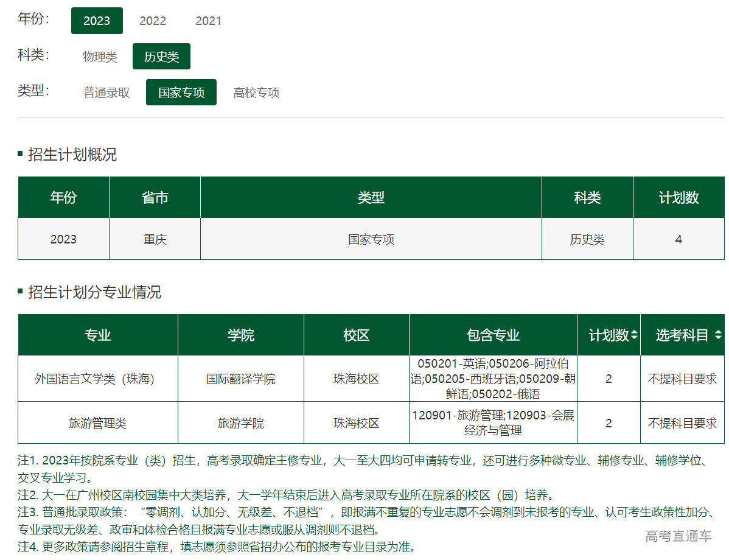Open the 外国语言文学类（珠海）major row
Screen dimensions: 729x560
(97, 379)
